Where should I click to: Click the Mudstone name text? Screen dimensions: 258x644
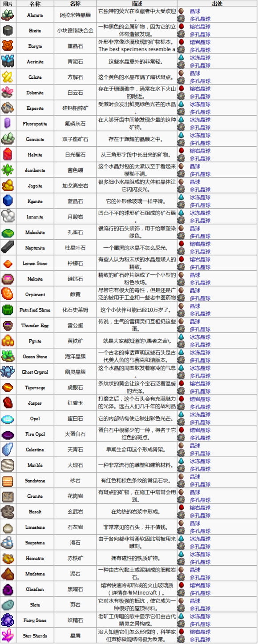(35, 574)
